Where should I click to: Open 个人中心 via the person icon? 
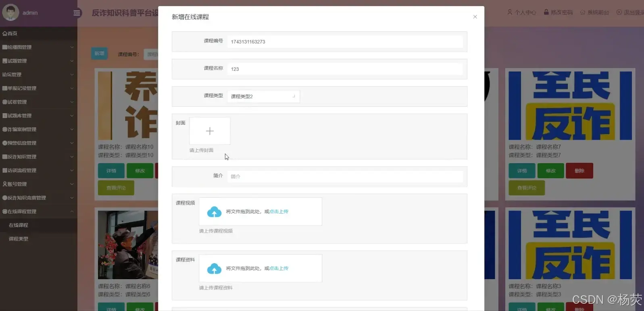click(x=510, y=12)
